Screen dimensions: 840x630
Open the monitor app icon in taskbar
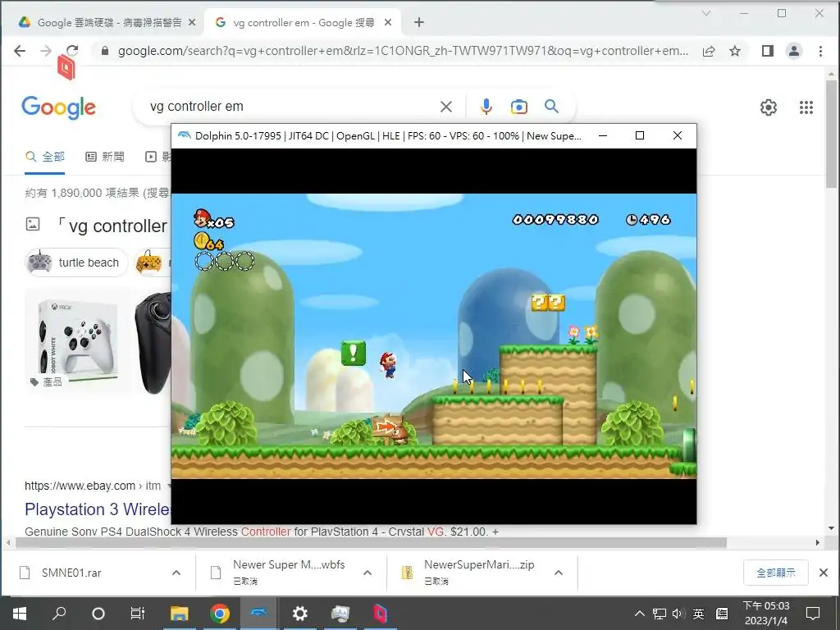pyautogui.click(x=340, y=614)
